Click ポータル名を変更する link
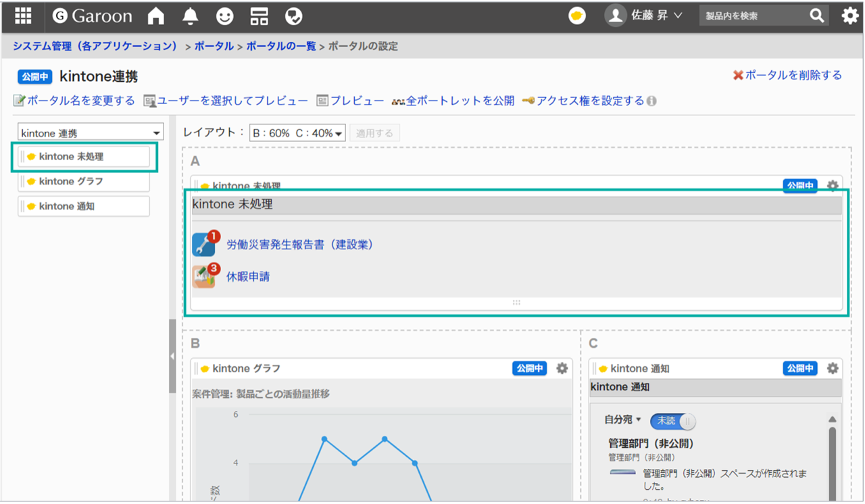The width and height of the screenshot is (865, 504). tap(74, 101)
